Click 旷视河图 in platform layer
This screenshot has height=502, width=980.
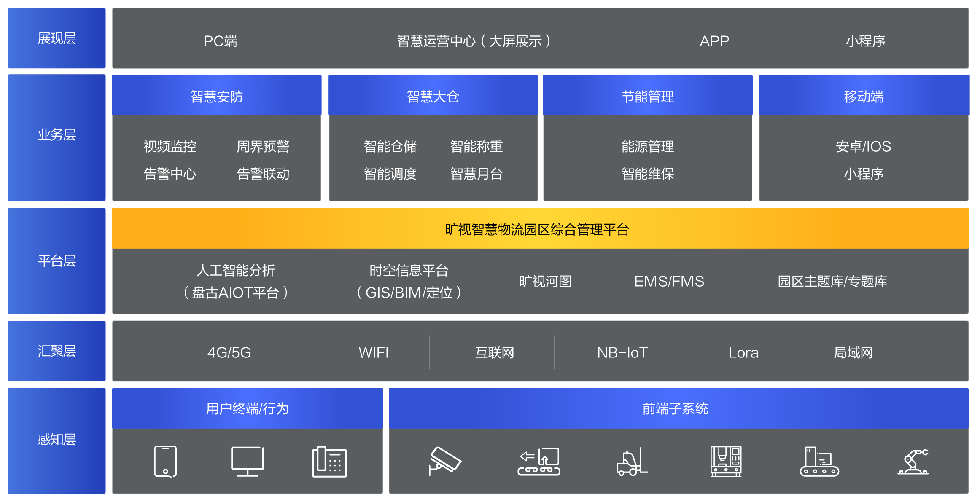tap(545, 281)
